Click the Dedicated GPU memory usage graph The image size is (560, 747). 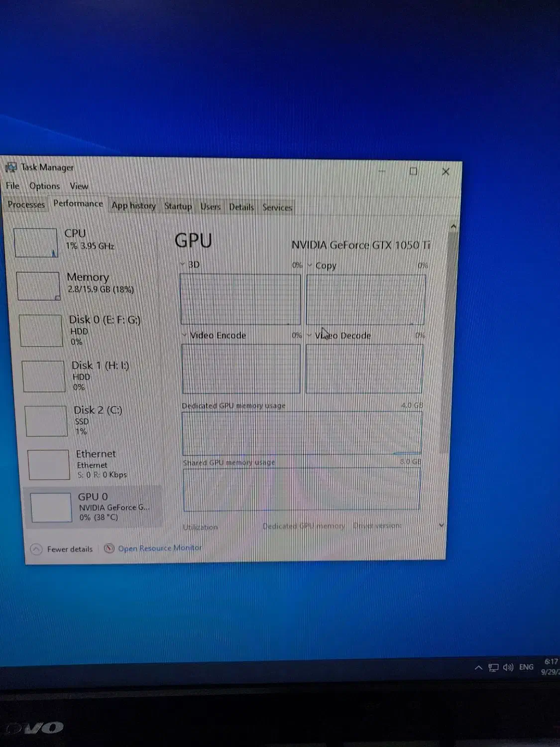click(x=302, y=433)
